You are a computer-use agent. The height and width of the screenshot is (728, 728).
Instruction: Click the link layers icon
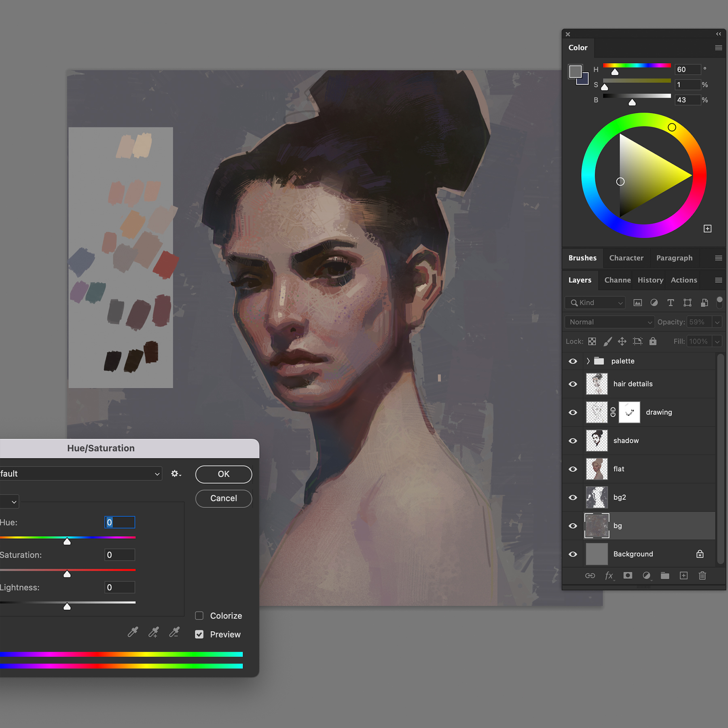click(x=590, y=576)
